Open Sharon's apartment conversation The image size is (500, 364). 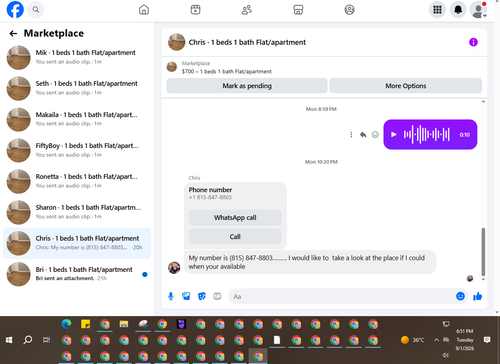pos(77,212)
